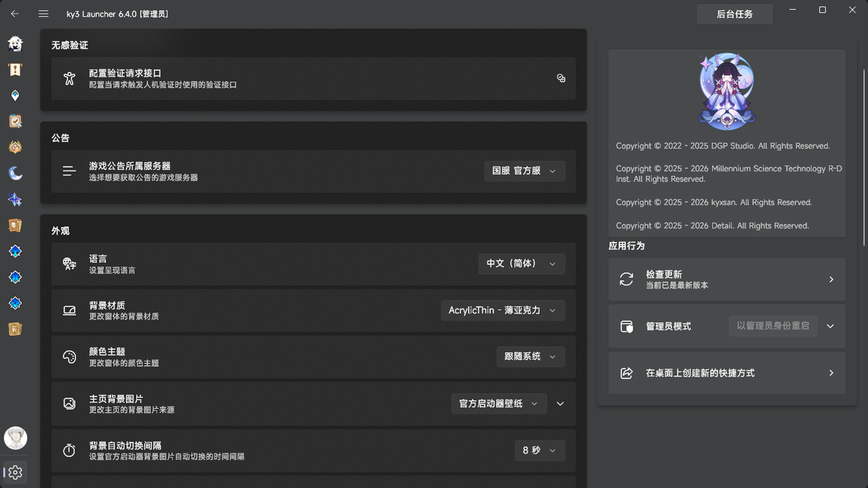The height and width of the screenshot is (488, 868).
Task: Switch to 后台任务 at the top
Action: click(734, 14)
